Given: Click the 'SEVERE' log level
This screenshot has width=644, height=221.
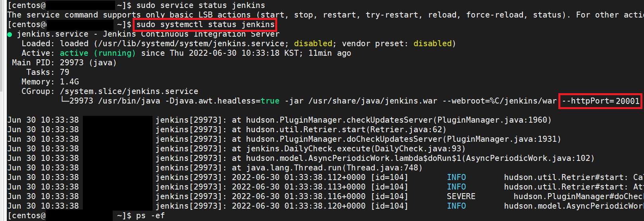Looking at the screenshot, I should [461, 196].
